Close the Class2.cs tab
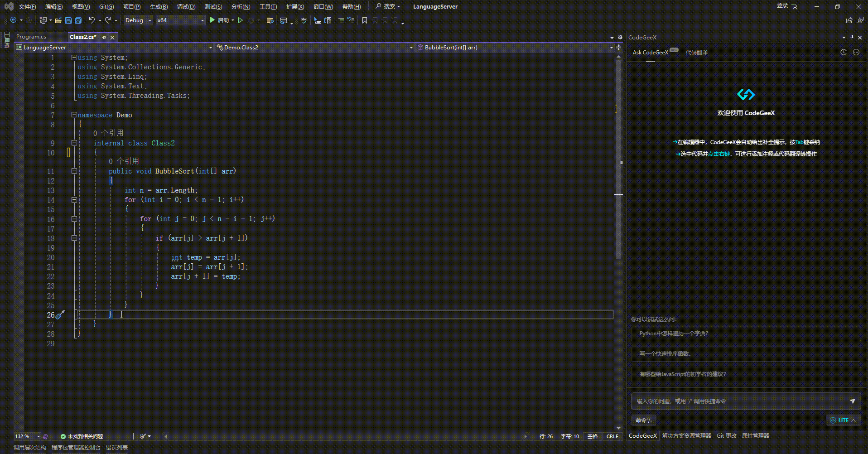 112,37
